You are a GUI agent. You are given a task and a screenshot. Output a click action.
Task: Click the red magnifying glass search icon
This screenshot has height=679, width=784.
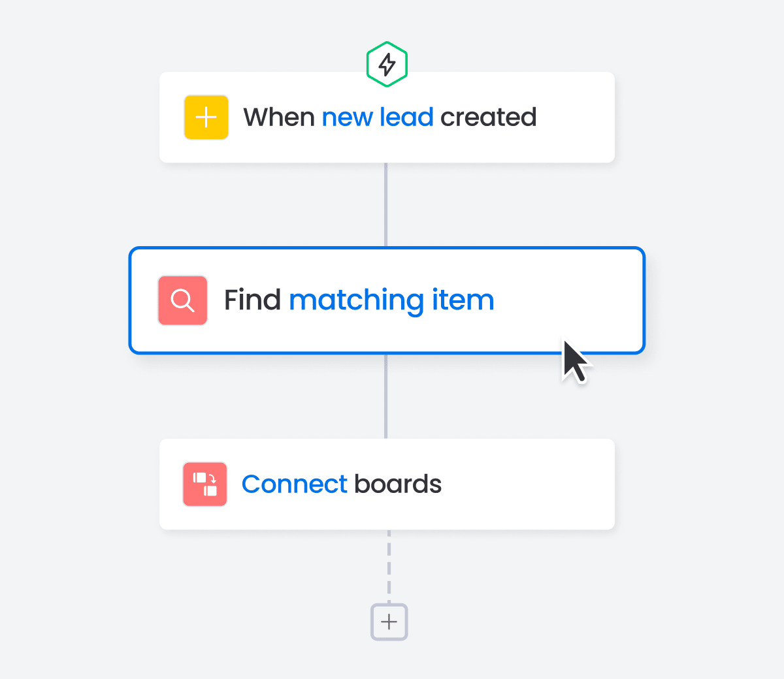pos(183,300)
